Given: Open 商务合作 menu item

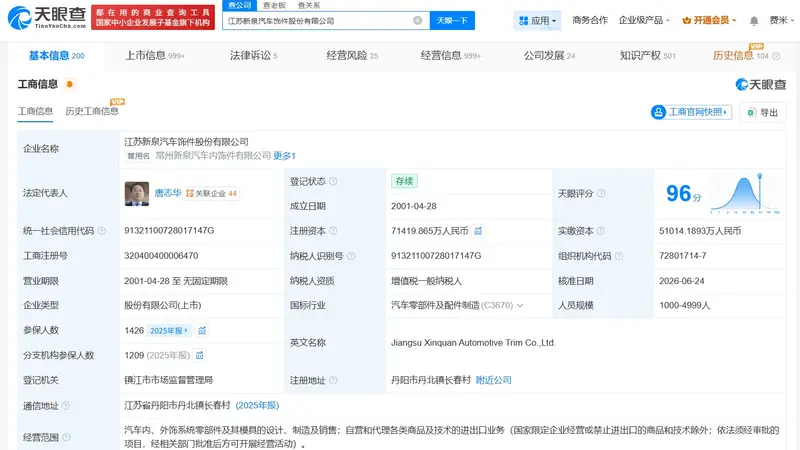Looking at the screenshot, I should tap(590, 20).
